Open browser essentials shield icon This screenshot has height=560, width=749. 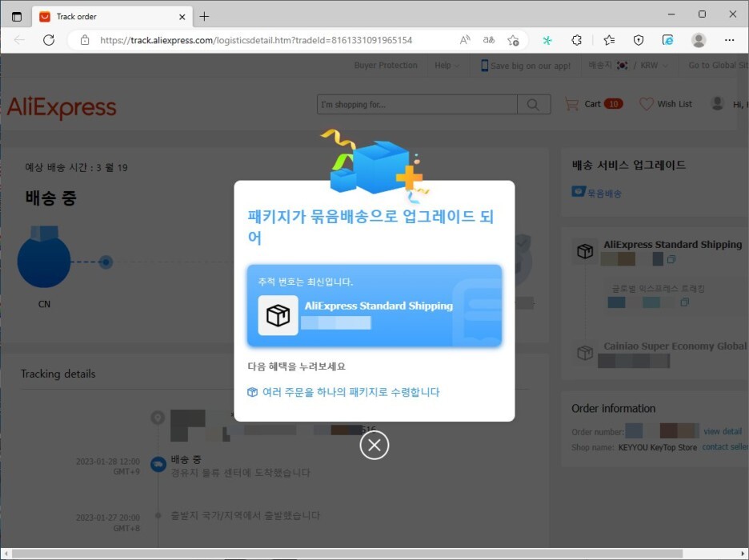point(639,40)
